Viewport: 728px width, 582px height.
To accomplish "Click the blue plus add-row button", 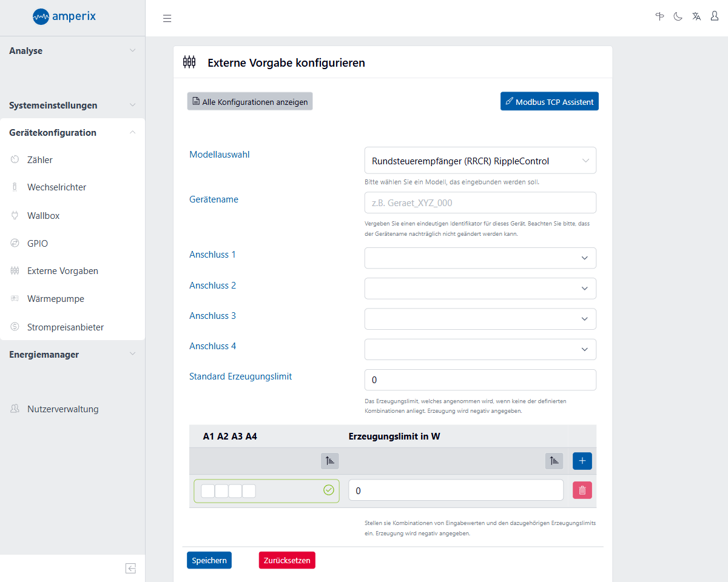I will coord(582,461).
